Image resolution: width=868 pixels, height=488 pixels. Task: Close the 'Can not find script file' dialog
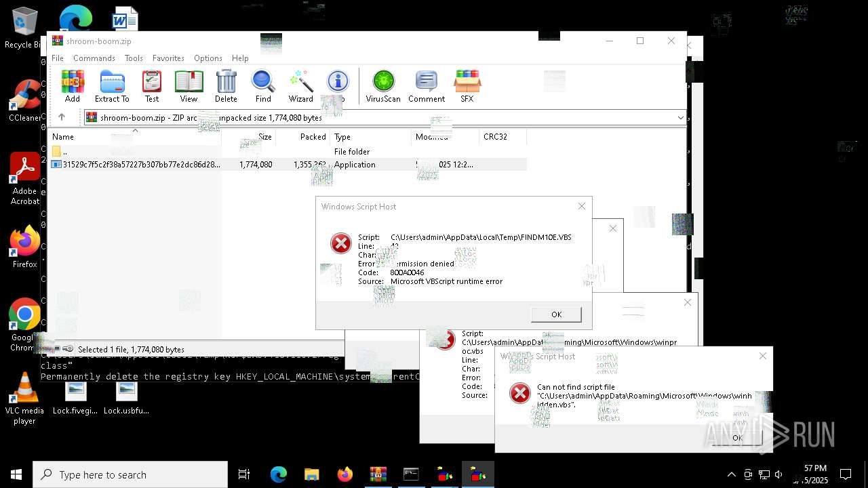click(x=762, y=356)
